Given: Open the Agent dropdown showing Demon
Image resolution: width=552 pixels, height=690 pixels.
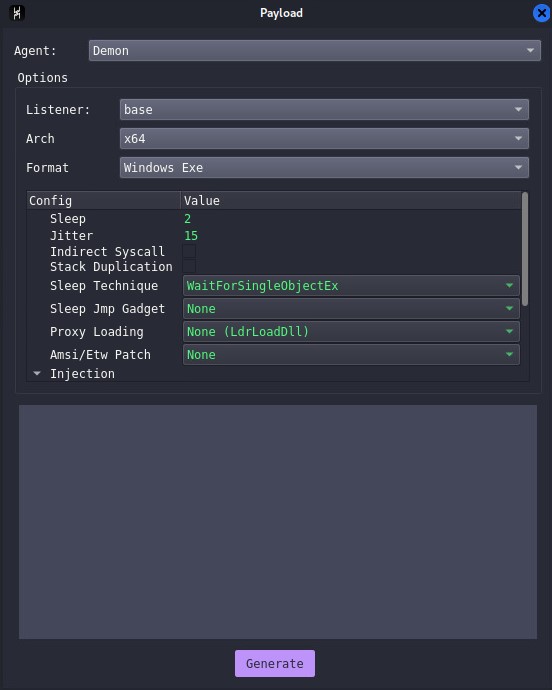Looking at the screenshot, I should (314, 51).
